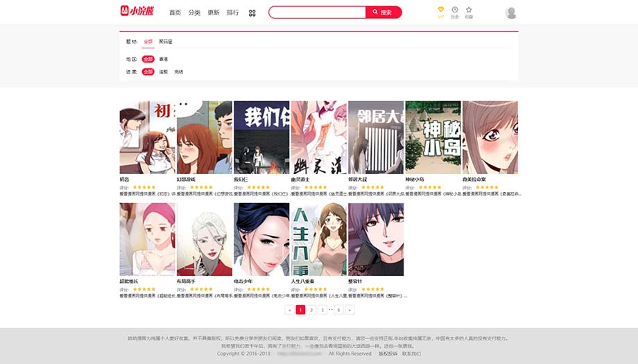
Task: Open the 幽灵道士 comic cover
Action: tap(318, 137)
